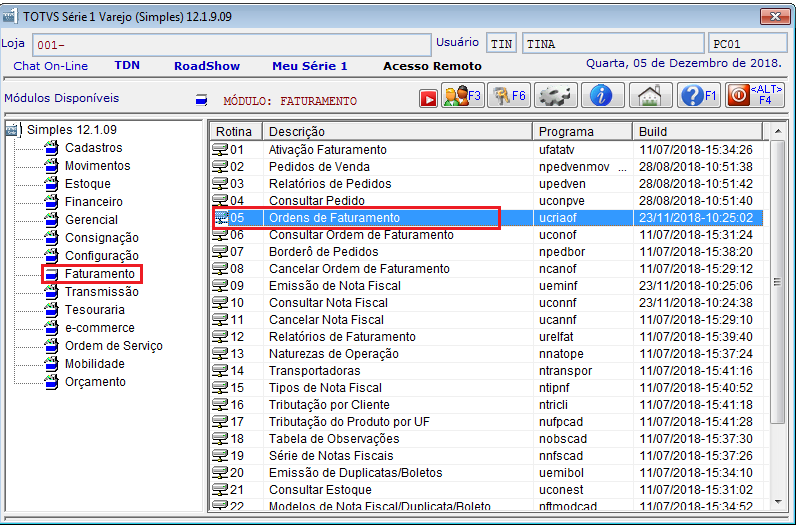Click the small module icon beside MÓDULO label
This screenshot has width=797, height=525.
pos(201,100)
